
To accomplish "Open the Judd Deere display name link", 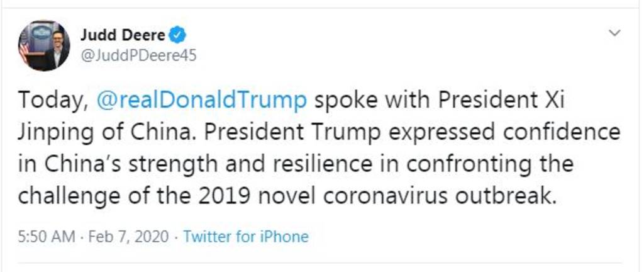I will pos(123,35).
